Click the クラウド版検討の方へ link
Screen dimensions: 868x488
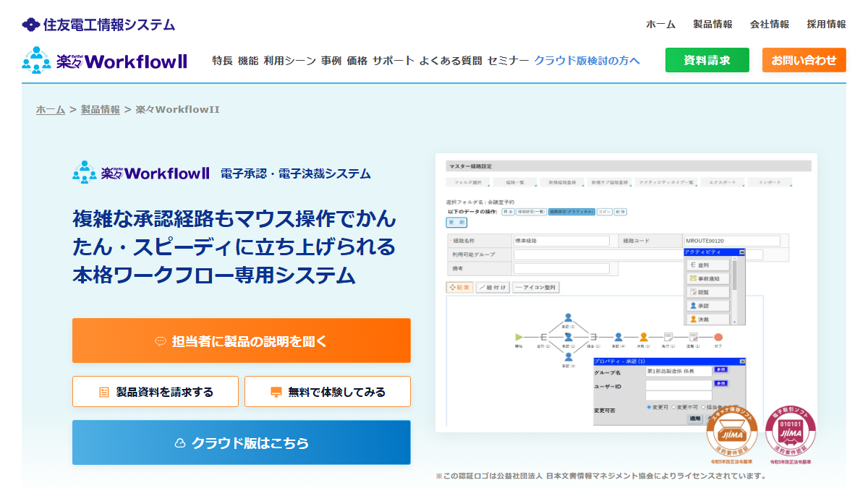point(587,61)
